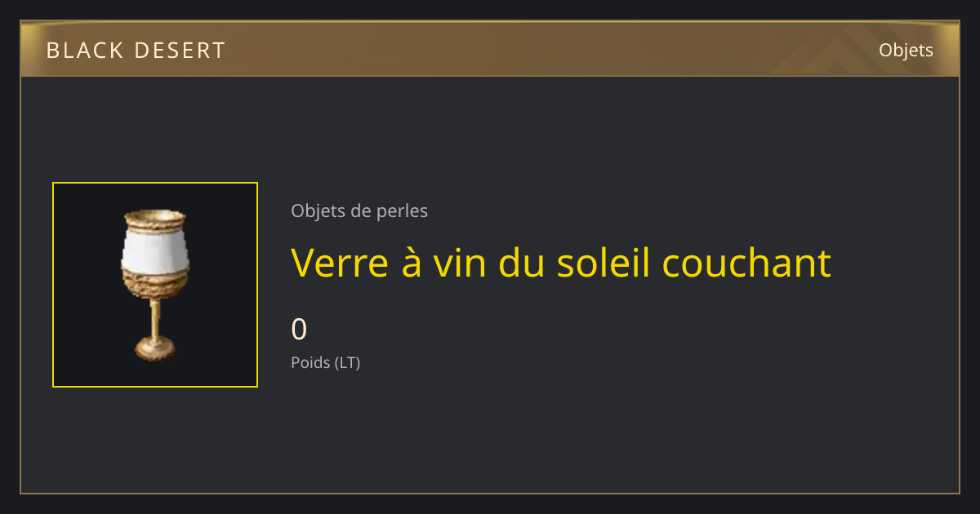This screenshot has height=514, width=980.
Task: Click the word couchant in item name
Action: click(x=746, y=263)
